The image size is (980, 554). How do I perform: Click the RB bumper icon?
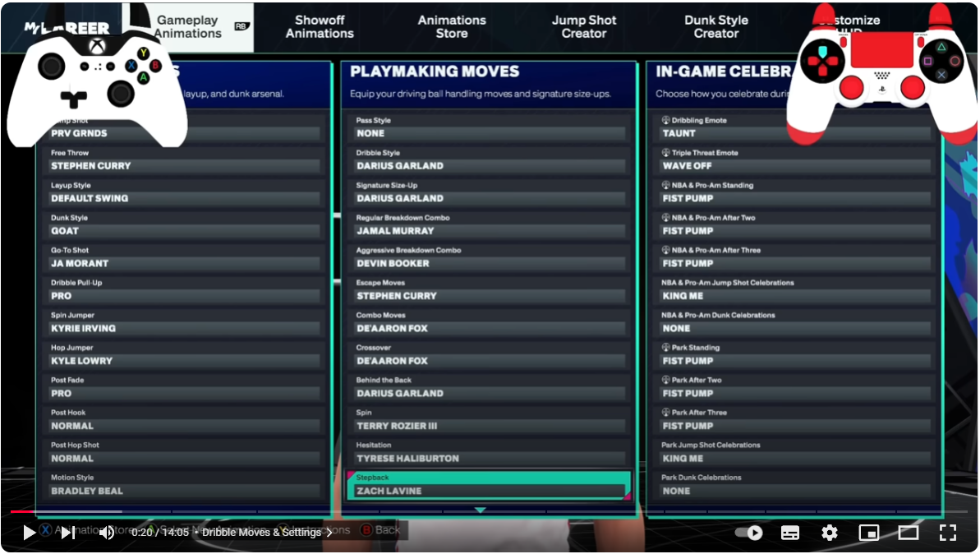(242, 26)
